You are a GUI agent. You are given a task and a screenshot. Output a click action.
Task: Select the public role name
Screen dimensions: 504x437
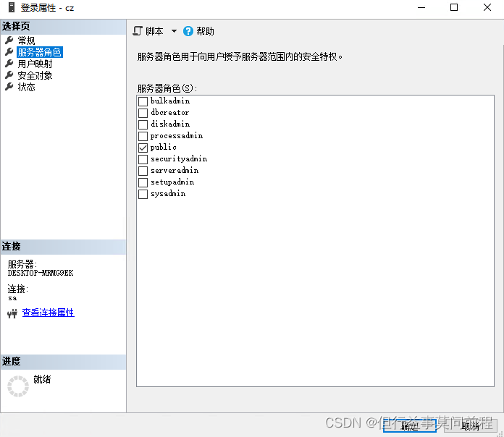[163, 148]
